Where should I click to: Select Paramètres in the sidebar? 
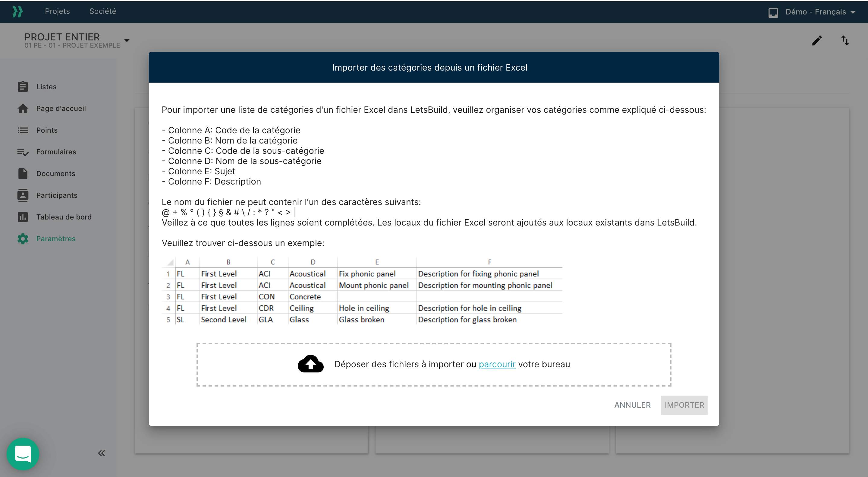pyautogui.click(x=56, y=239)
